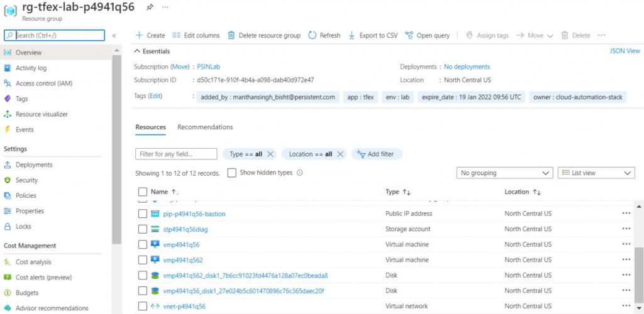The width and height of the screenshot is (644, 314).
Task: Pin the resource group to dashboard
Action: click(x=150, y=8)
